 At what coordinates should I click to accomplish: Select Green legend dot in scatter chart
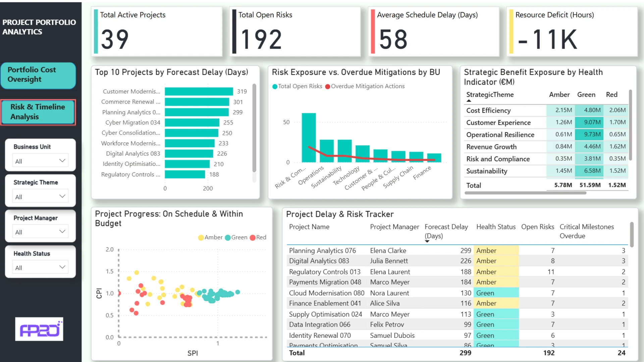[228, 238]
